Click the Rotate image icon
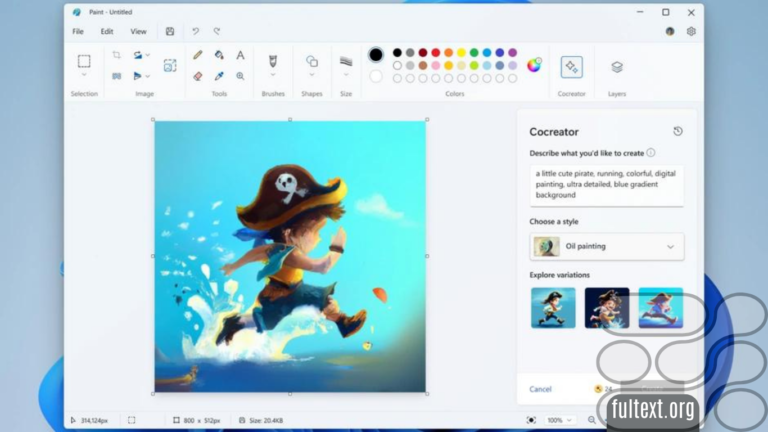The width and height of the screenshot is (768, 432). (x=138, y=55)
